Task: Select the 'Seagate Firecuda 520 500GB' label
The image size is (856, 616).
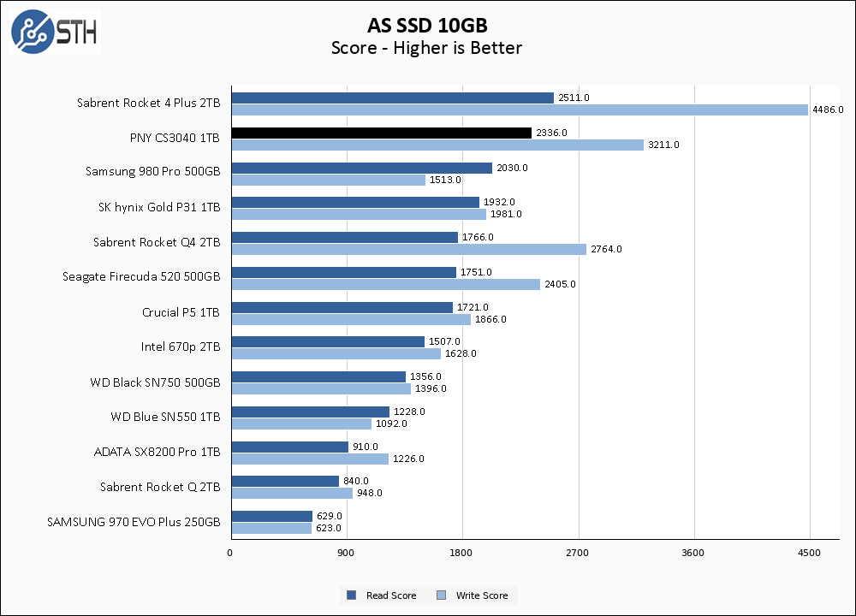Action: pos(141,276)
